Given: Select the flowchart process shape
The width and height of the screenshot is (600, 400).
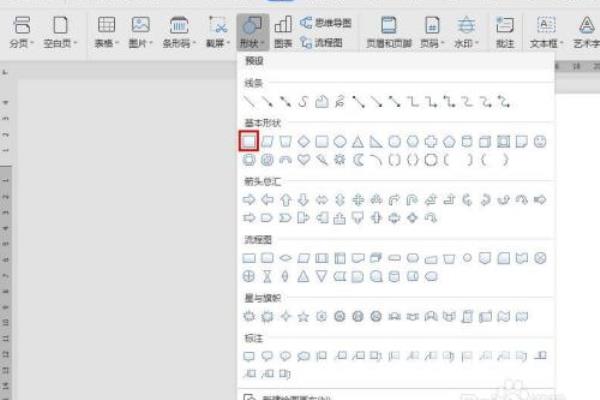Looking at the screenshot, I should pos(249,258).
